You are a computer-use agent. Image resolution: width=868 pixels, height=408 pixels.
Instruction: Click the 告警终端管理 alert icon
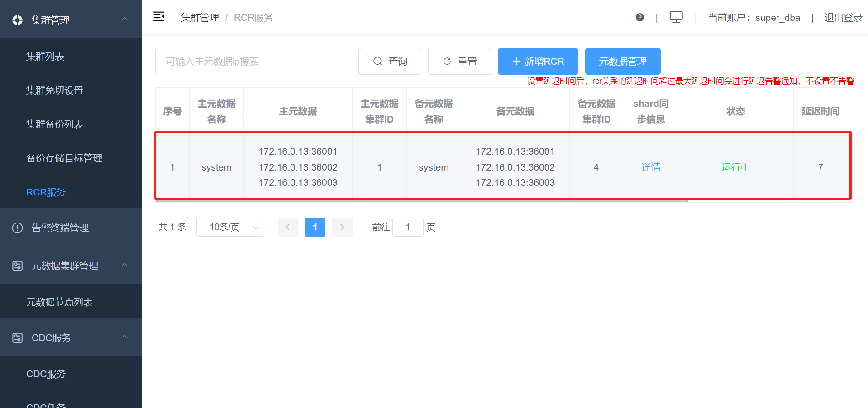(17, 228)
